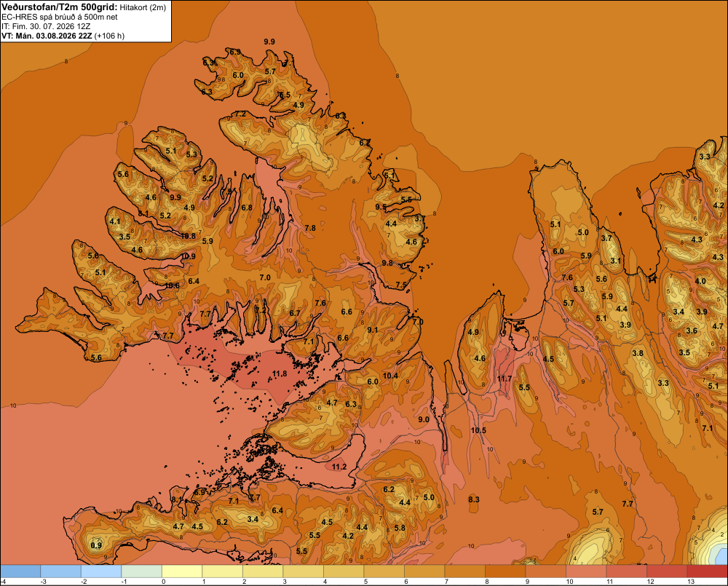Click the legend color band between 8 and 9

pyautogui.click(x=505, y=571)
